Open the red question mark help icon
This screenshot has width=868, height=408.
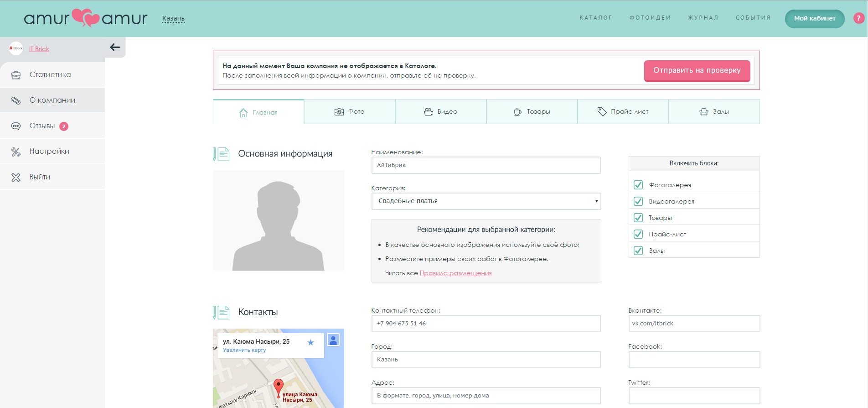coord(859,18)
